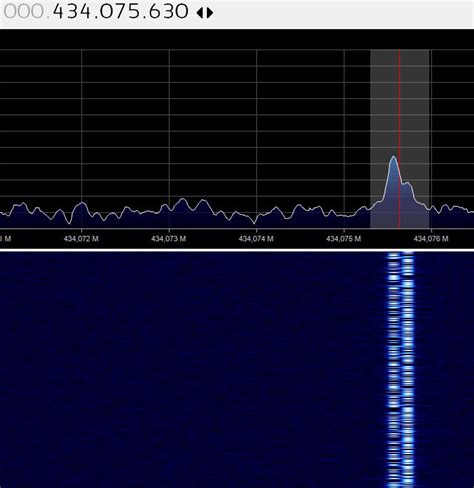Click the left edge of the gray filter band
The height and width of the screenshot is (488, 474).
pyautogui.click(x=371, y=139)
